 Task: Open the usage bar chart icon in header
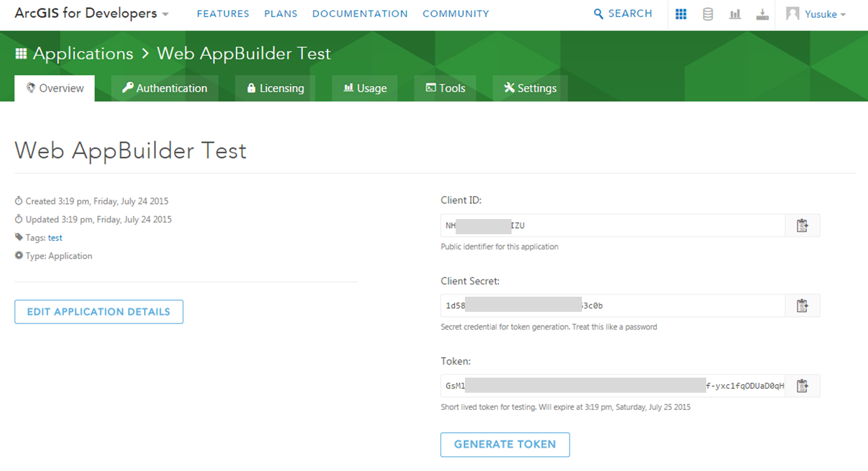click(x=735, y=14)
